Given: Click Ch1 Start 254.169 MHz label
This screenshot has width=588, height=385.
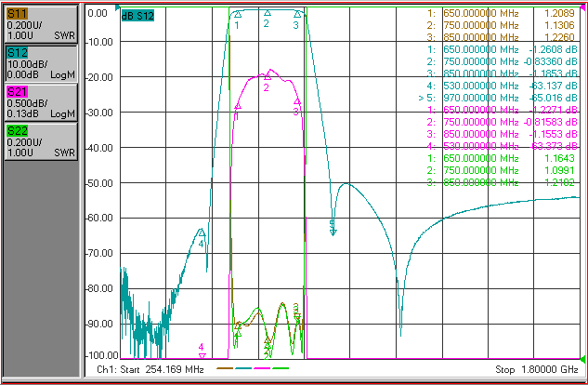Looking at the screenshot, I should [x=150, y=369].
